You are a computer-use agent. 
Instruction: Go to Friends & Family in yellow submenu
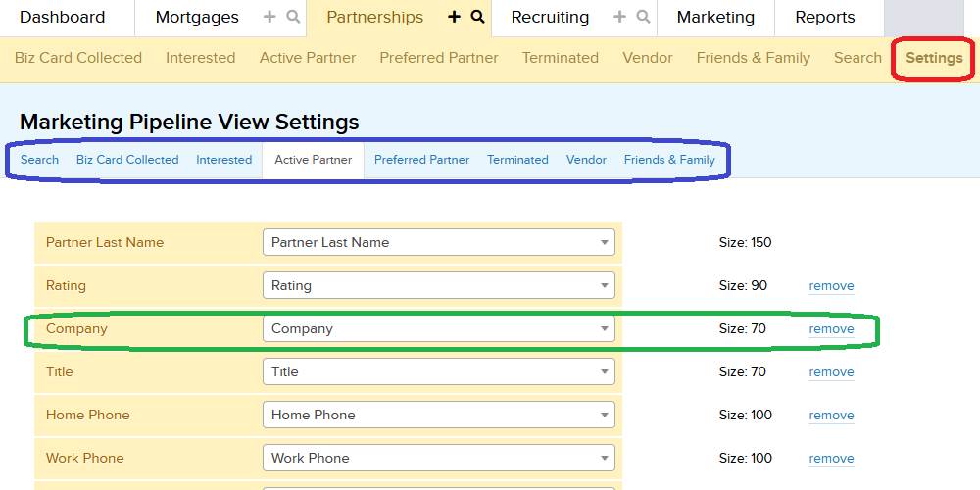(753, 58)
